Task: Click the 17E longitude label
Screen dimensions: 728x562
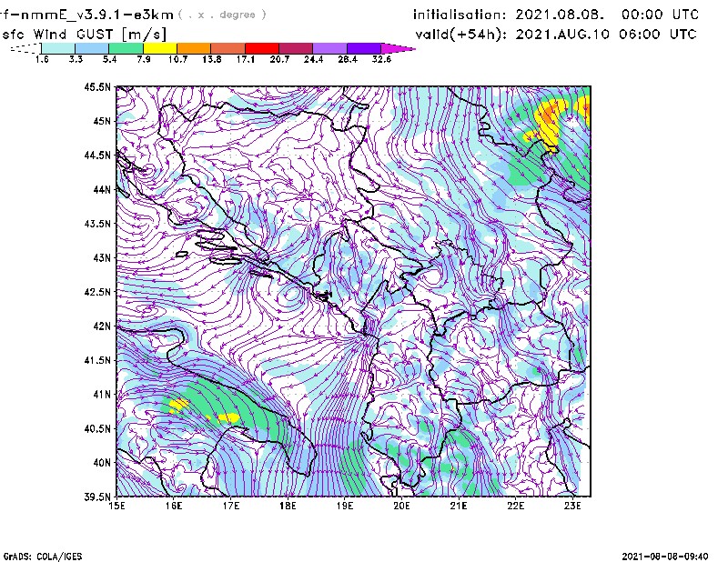Action: point(231,506)
